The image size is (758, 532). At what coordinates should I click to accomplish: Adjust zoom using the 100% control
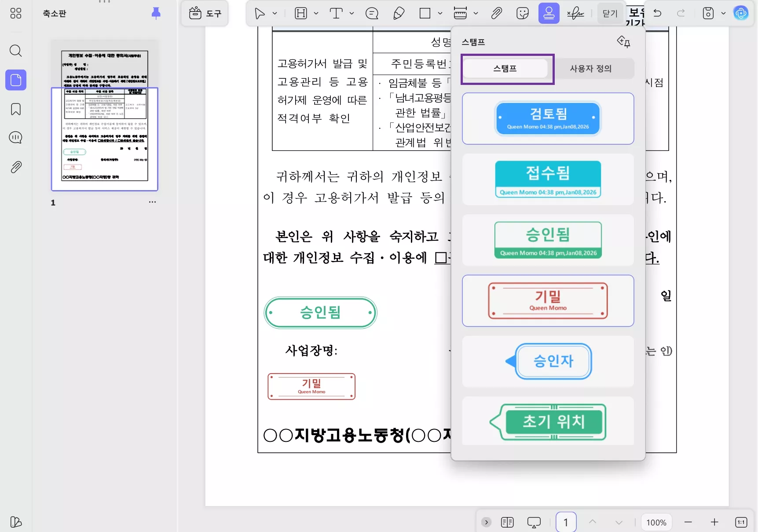[x=656, y=522]
